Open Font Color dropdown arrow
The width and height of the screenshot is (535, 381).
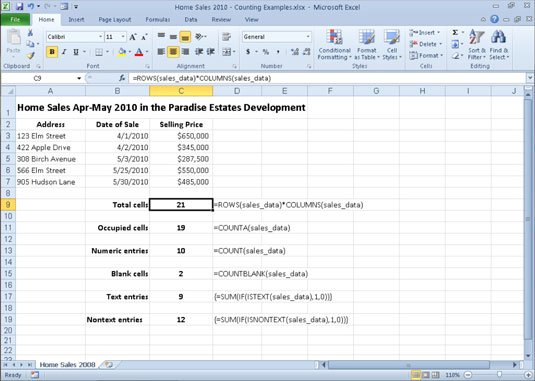click(x=147, y=52)
